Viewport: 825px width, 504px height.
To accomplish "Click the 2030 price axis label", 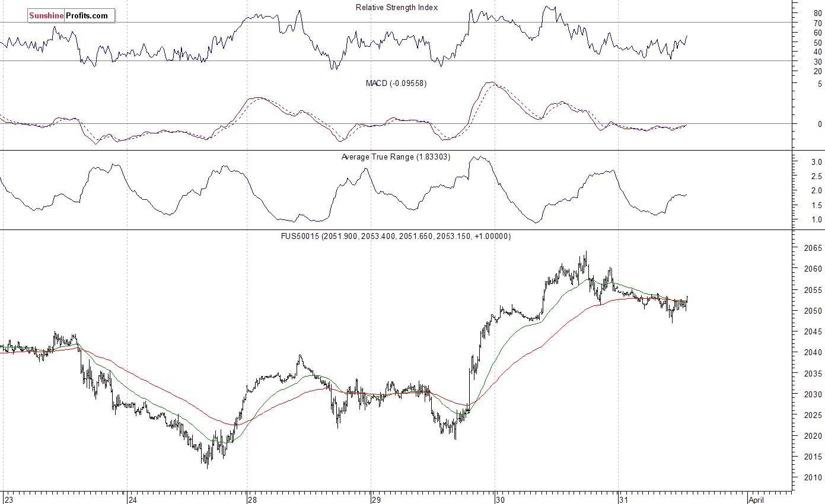I will tap(814, 394).
